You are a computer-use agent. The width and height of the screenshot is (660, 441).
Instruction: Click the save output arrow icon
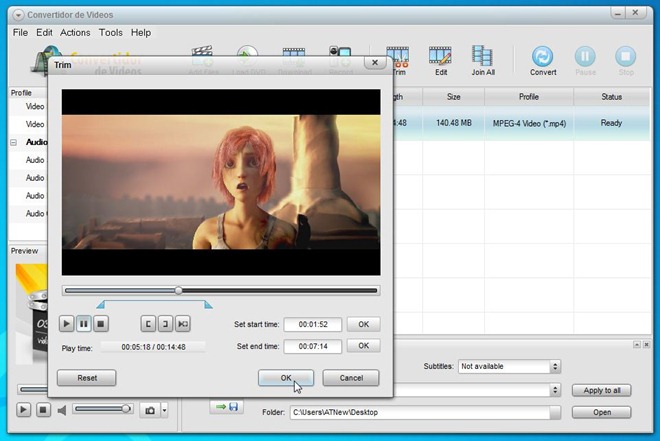(x=226, y=407)
